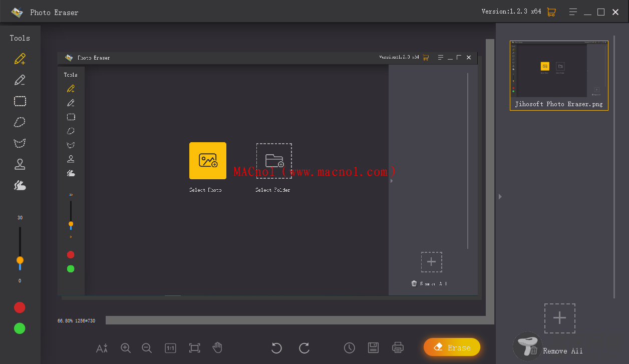The width and height of the screenshot is (629, 364).
Task: Activate the hand pan tool
Action: pos(217,347)
